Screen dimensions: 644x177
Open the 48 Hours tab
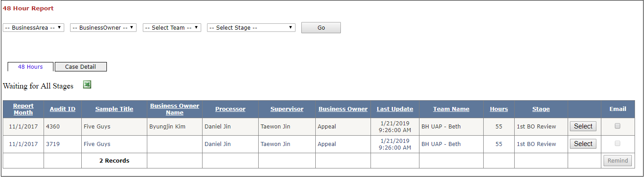tap(31, 66)
